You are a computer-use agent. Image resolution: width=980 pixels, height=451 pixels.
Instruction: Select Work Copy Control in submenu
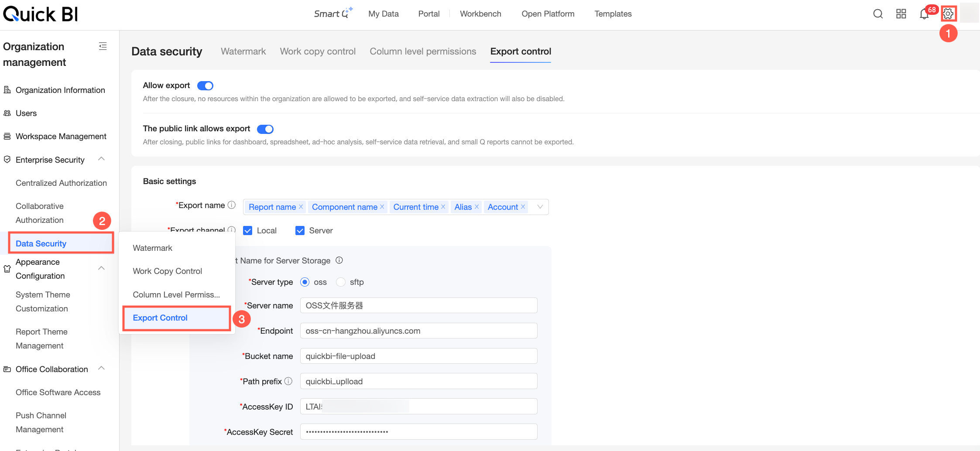[168, 271]
